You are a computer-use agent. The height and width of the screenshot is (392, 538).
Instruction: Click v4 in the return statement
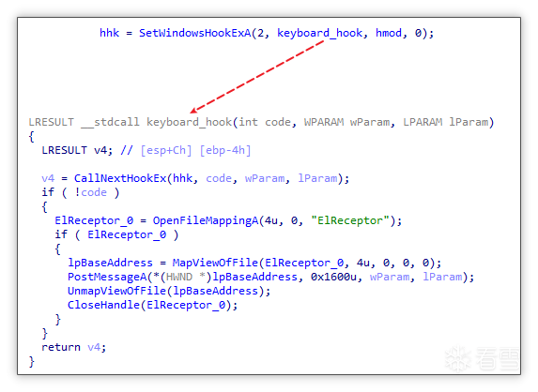94,347
